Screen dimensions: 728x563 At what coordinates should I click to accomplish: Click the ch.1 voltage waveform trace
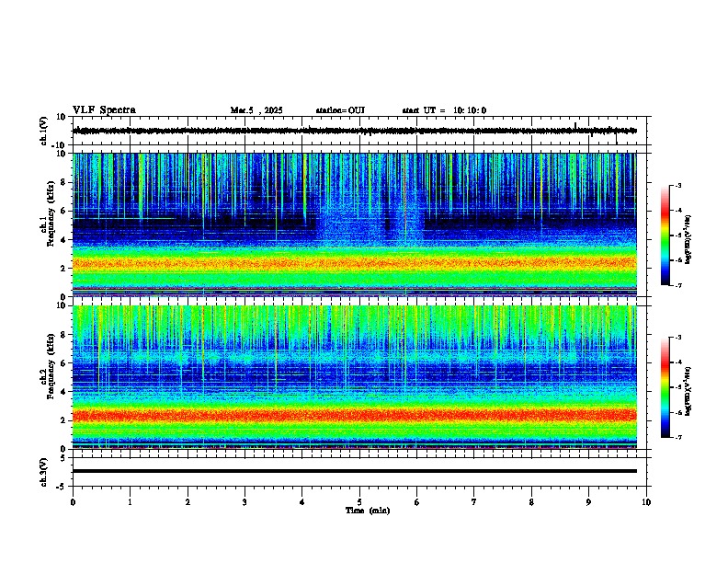click(355, 131)
